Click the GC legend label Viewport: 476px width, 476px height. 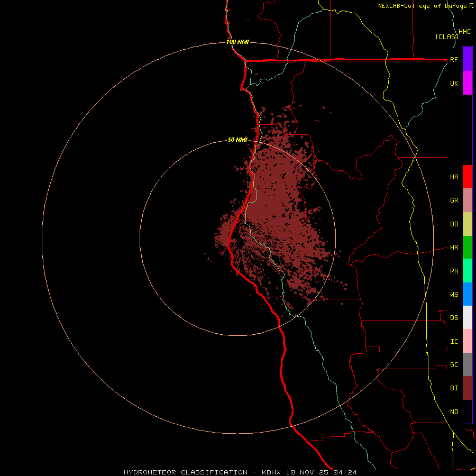coord(454,365)
